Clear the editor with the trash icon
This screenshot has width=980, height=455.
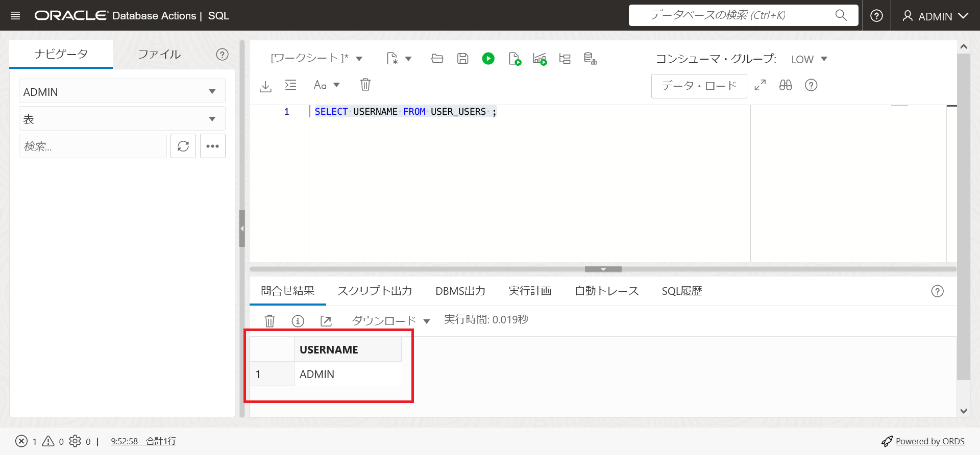tap(365, 85)
